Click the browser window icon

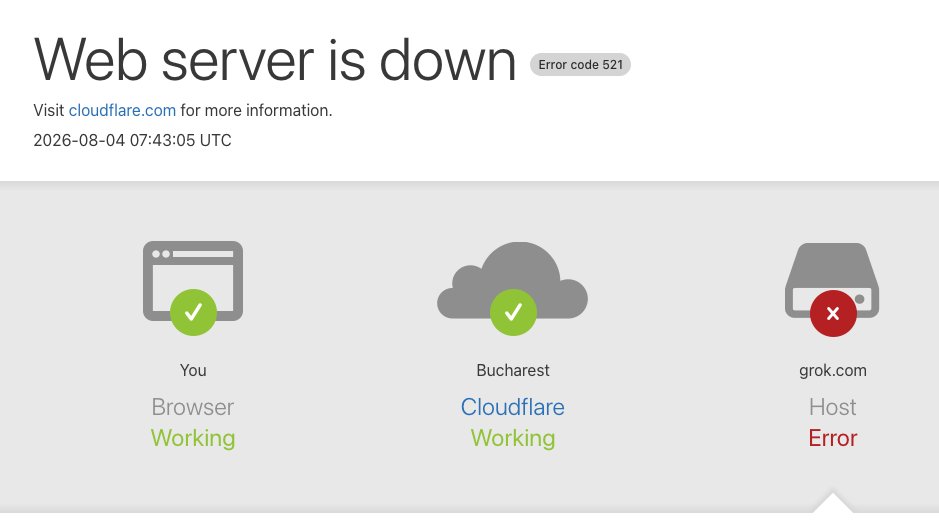click(x=193, y=281)
